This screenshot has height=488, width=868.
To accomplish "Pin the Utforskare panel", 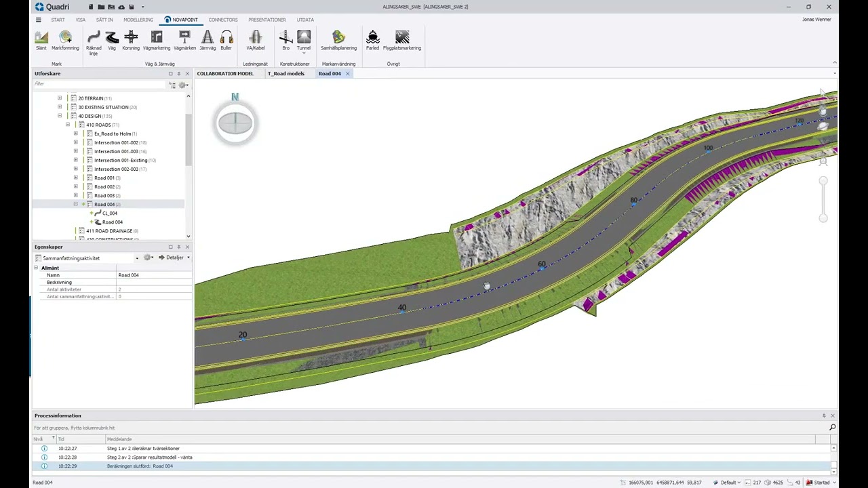I will pos(179,74).
